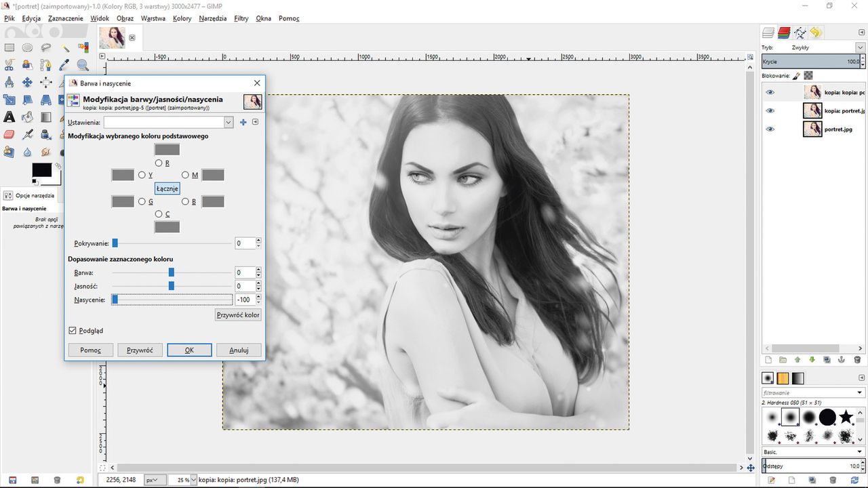Switch to the Paths tab
The width and height of the screenshot is (868, 488).
pos(800,33)
